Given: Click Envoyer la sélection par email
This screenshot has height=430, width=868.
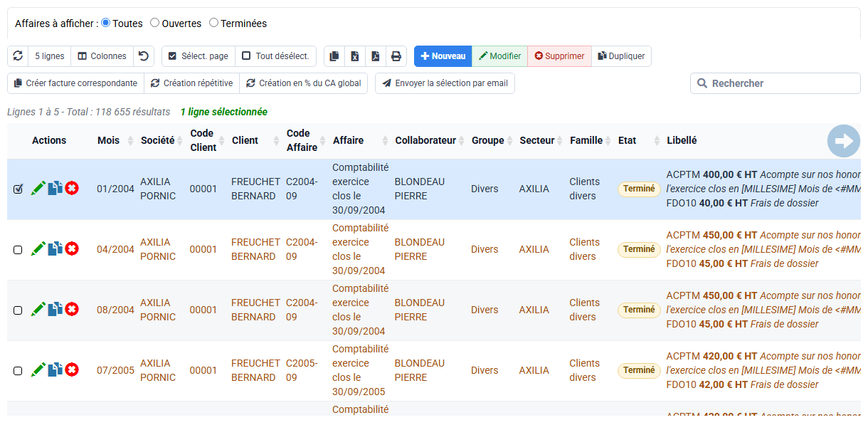Looking at the screenshot, I should 445,83.
